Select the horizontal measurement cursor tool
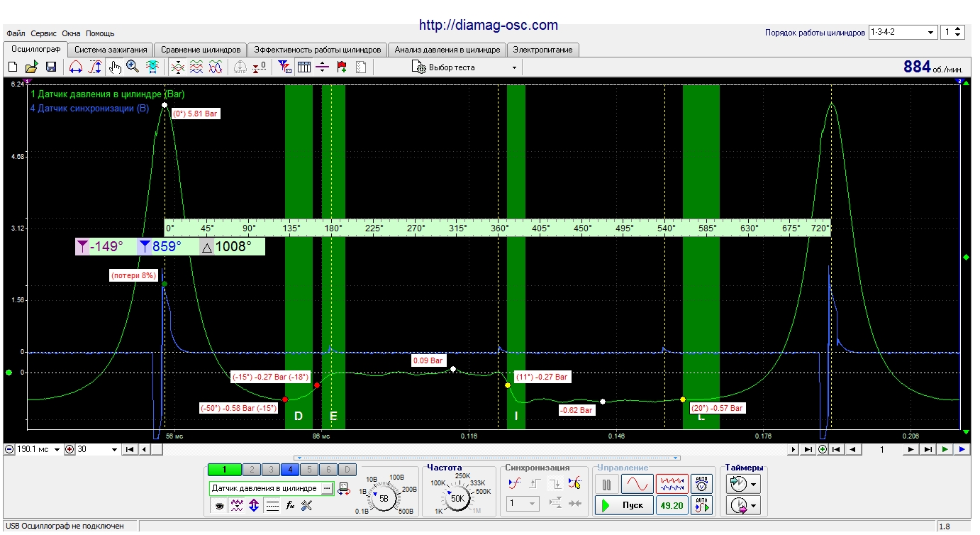 [76, 67]
